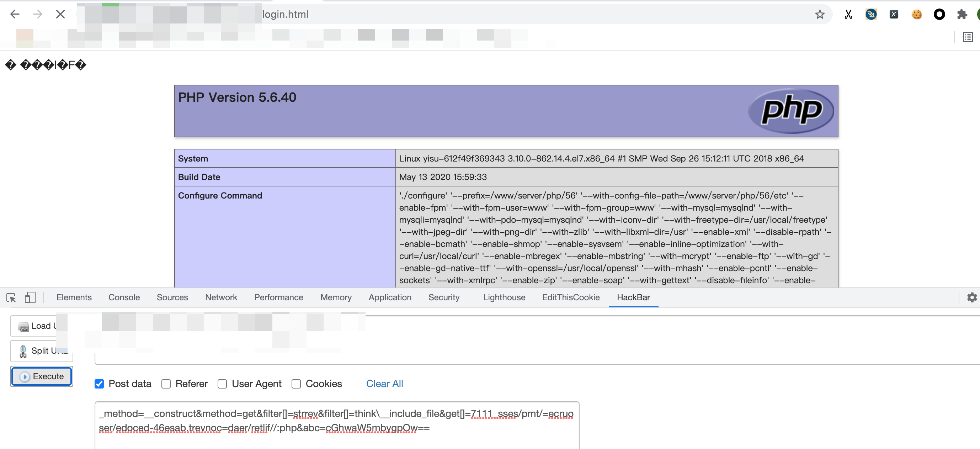Activate the inspect element picker icon

(11, 297)
